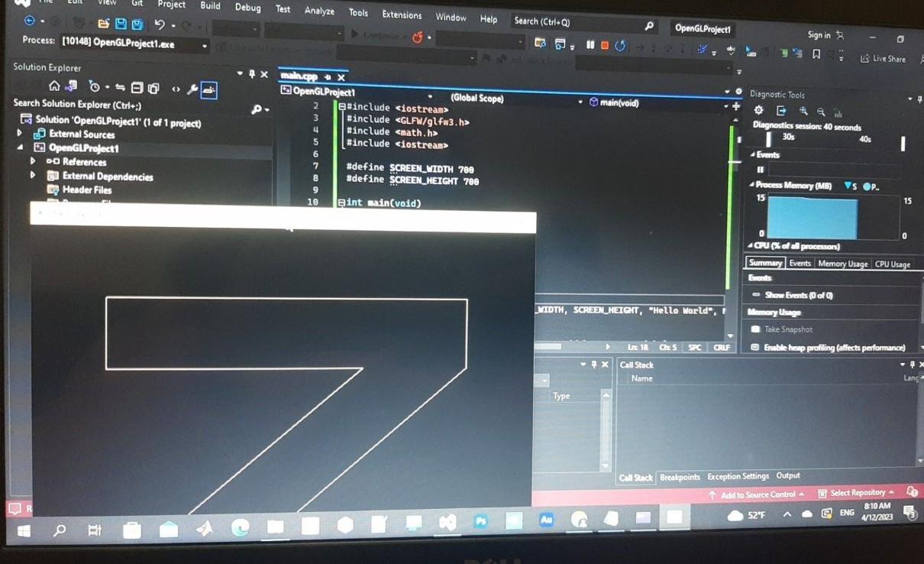Click the Collapse All icon in Solution Explorer

137,88
